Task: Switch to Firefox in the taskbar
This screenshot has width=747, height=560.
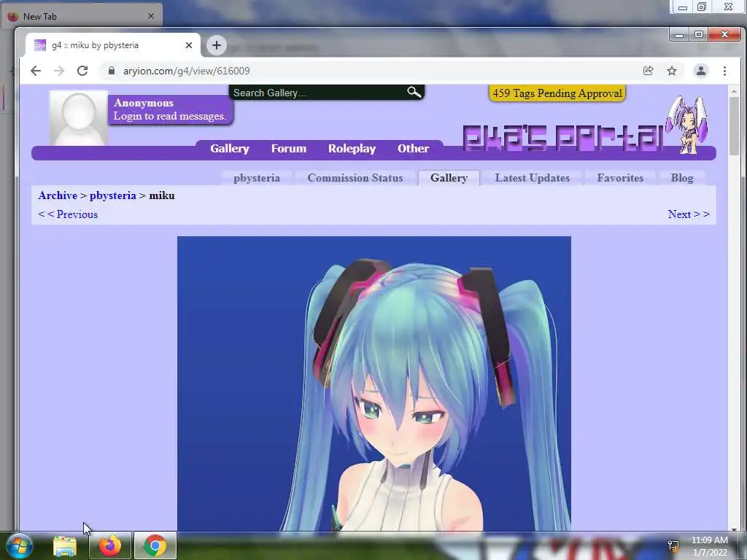Action: (109, 545)
